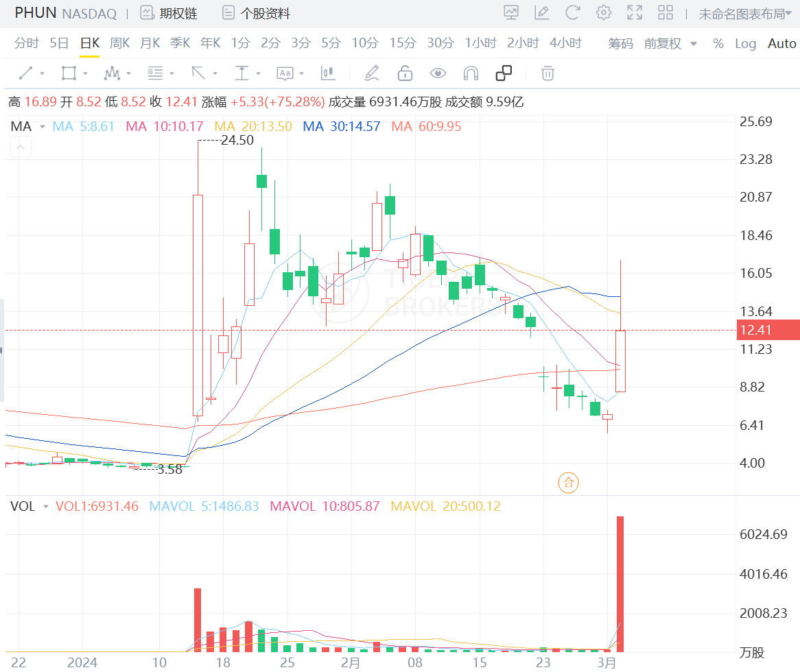Switch to the 分时 intraday tab
The width and height of the screenshot is (800, 672).
[x=27, y=43]
